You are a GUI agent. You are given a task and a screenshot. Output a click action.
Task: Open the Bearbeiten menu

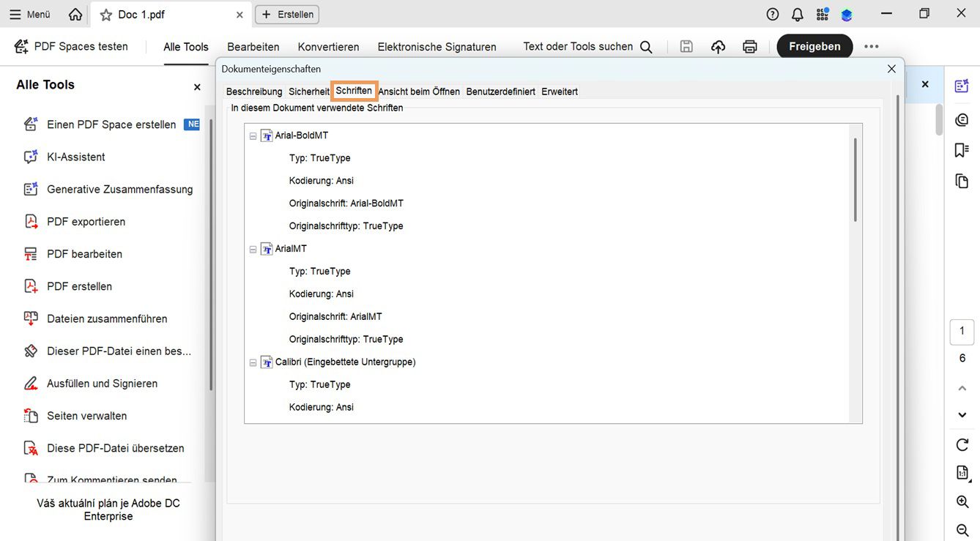tap(253, 47)
